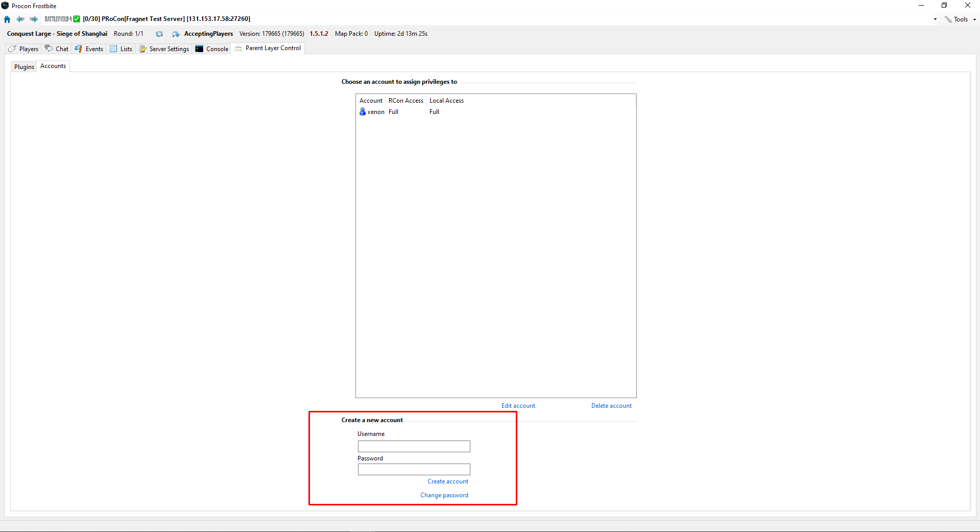The image size is (980, 532).
Task: Click the run next round icon
Action: coord(176,34)
